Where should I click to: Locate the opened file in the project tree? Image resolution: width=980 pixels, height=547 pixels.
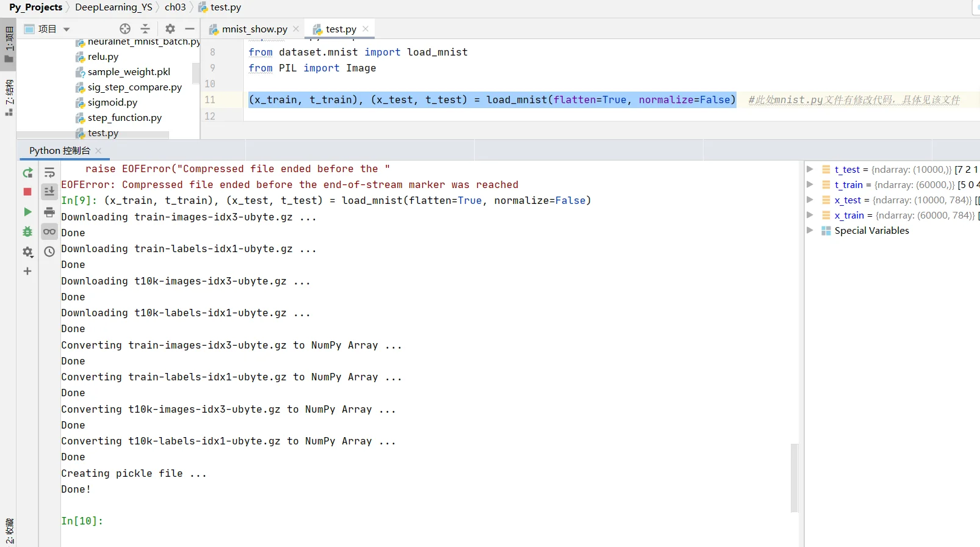125,29
